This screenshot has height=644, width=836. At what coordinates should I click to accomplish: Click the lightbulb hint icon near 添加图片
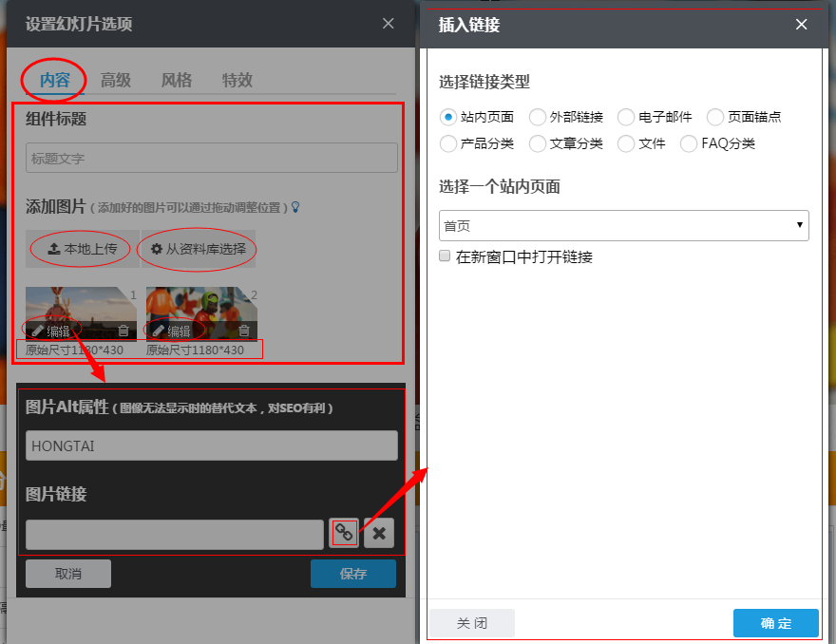tap(294, 206)
